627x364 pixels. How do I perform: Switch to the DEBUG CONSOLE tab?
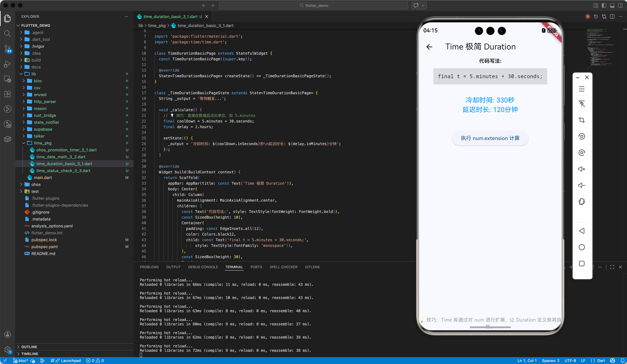click(x=203, y=267)
